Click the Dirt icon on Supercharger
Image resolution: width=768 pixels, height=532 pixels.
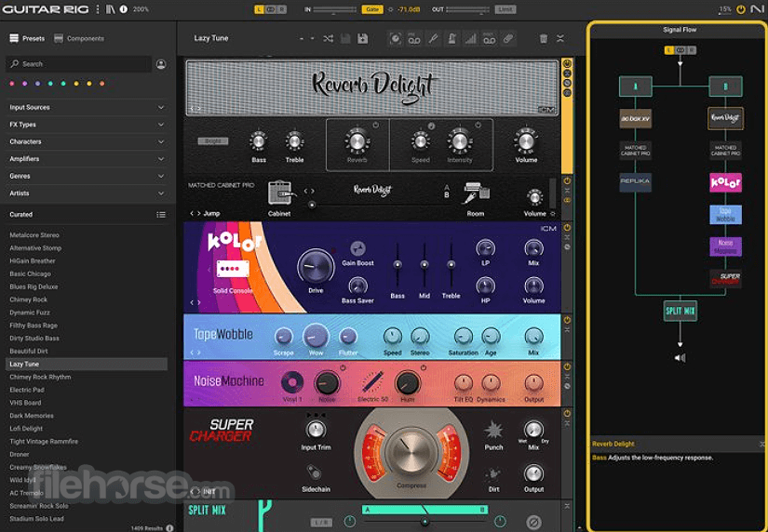pyautogui.click(x=493, y=474)
